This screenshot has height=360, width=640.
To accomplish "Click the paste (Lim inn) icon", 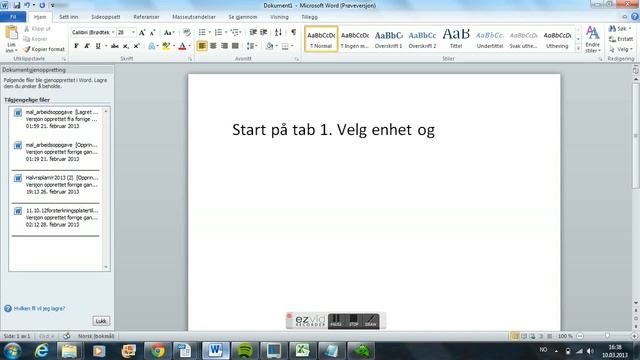I will (x=11, y=33).
